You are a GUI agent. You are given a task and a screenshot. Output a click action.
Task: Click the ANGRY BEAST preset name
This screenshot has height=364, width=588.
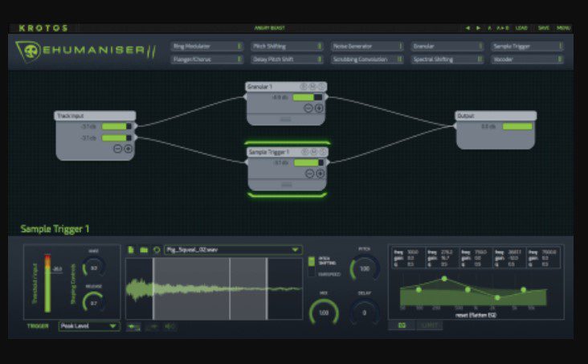tap(269, 28)
